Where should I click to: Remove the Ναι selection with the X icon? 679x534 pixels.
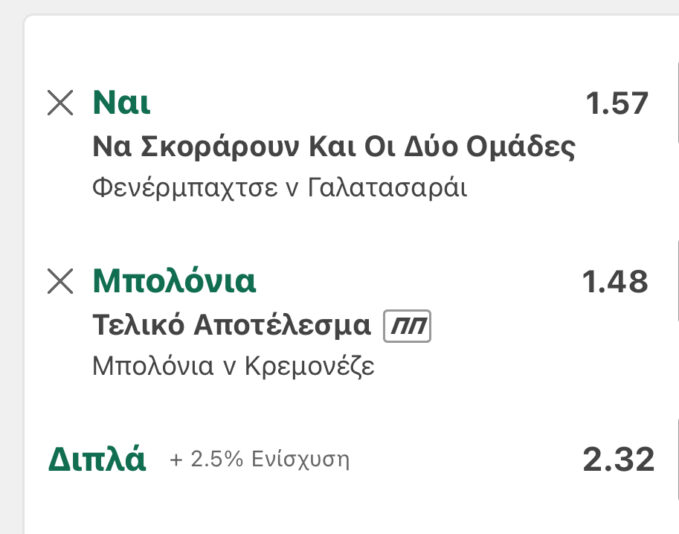[61, 102]
